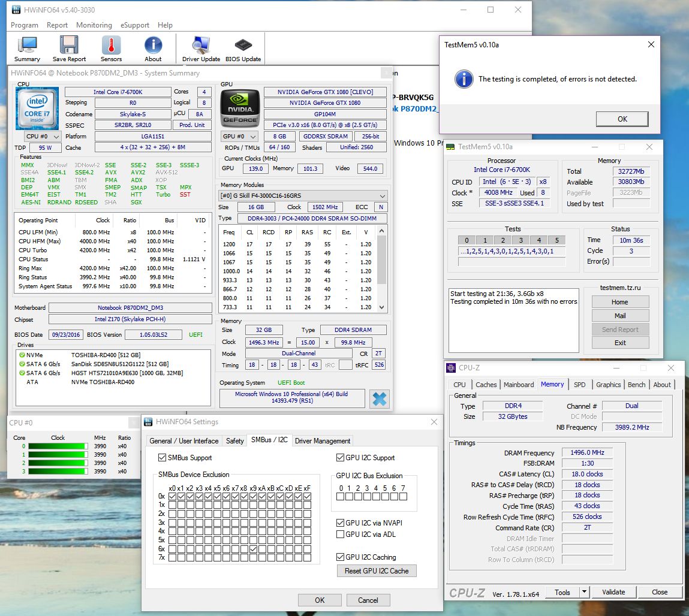689x616 pixels.
Task: Click the SanDisk SATA drive status icon
Action: [22, 364]
